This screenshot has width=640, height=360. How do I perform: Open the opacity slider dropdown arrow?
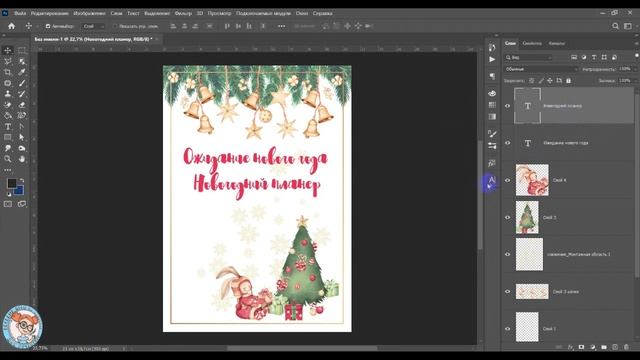click(635, 69)
